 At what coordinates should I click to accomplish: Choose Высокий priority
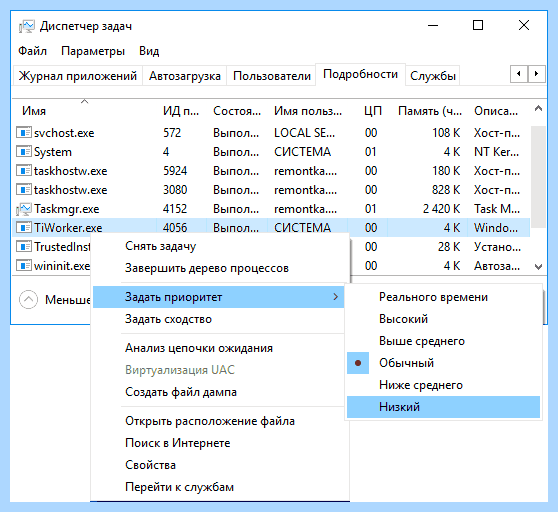tap(443, 319)
